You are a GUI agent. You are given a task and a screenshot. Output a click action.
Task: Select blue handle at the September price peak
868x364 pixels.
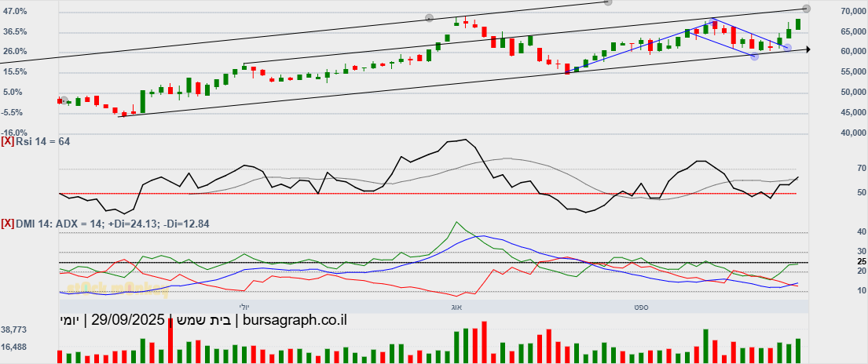pos(712,22)
